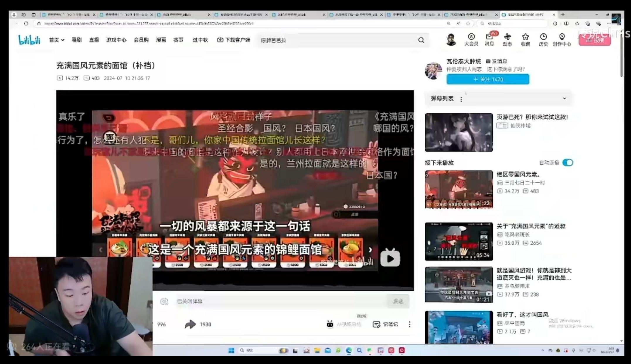
Task: Open 大会员 membership icon
Action: (471, 40)
